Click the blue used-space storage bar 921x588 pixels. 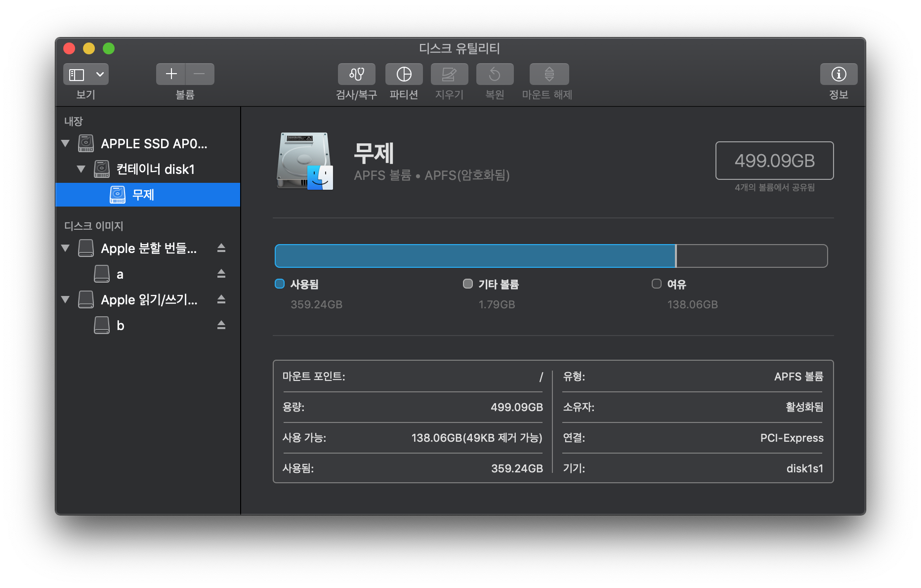coord(474,256)
